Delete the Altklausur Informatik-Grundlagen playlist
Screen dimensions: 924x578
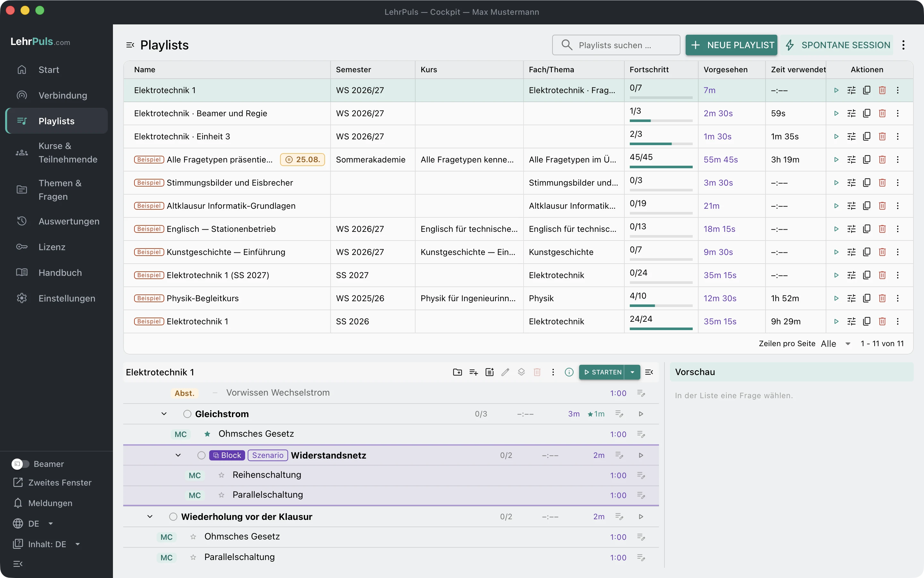(882, 206)
